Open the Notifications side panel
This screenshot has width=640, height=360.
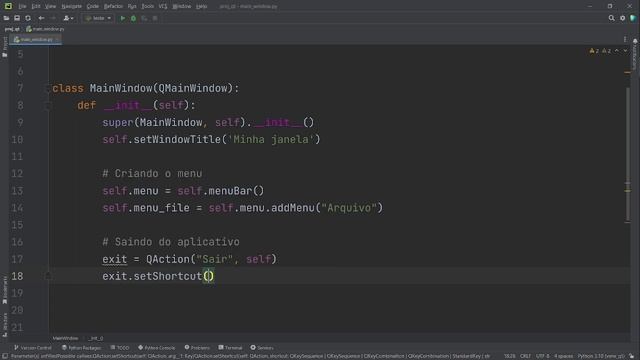tap(635, 54)
